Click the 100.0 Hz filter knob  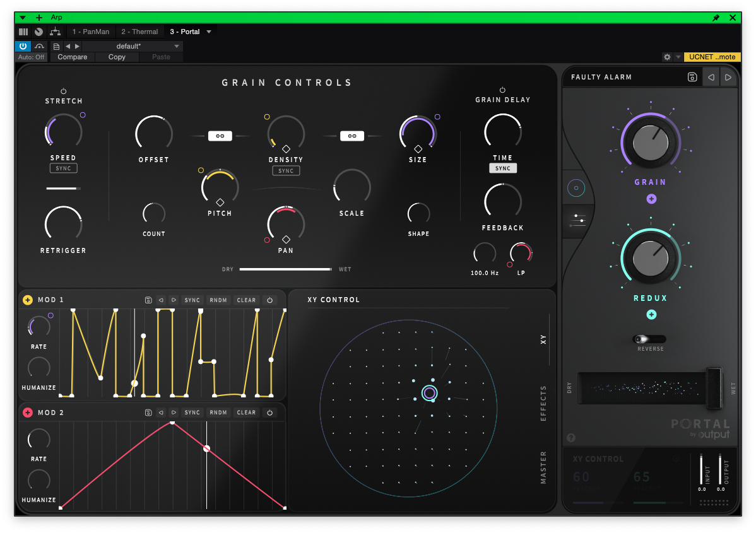485,254
